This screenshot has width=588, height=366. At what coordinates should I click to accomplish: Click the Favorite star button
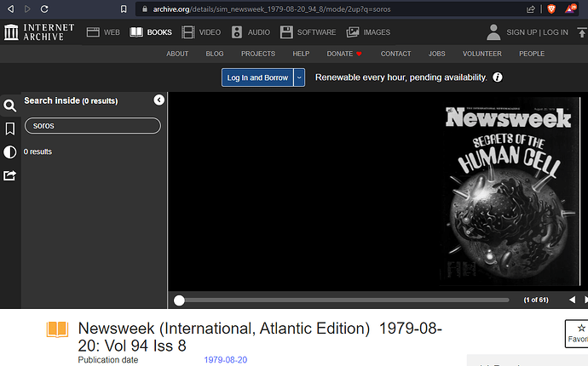pos(578,334)
